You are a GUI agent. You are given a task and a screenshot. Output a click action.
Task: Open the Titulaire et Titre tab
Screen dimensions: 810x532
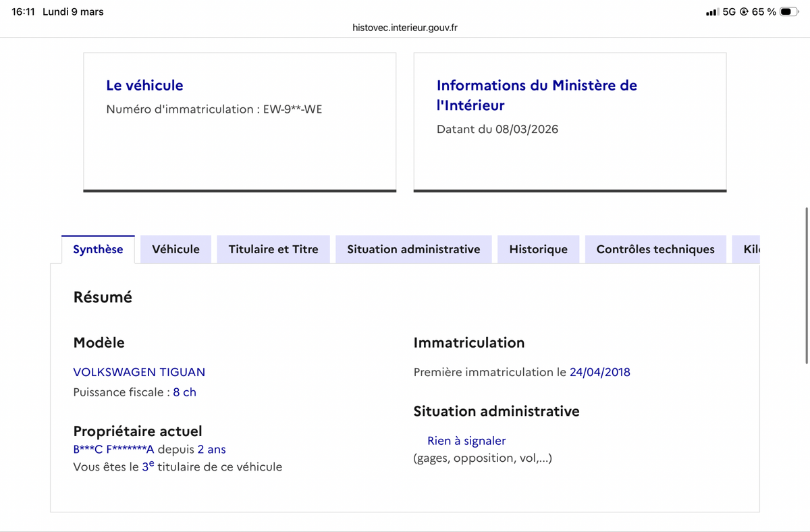coord(273,249)
